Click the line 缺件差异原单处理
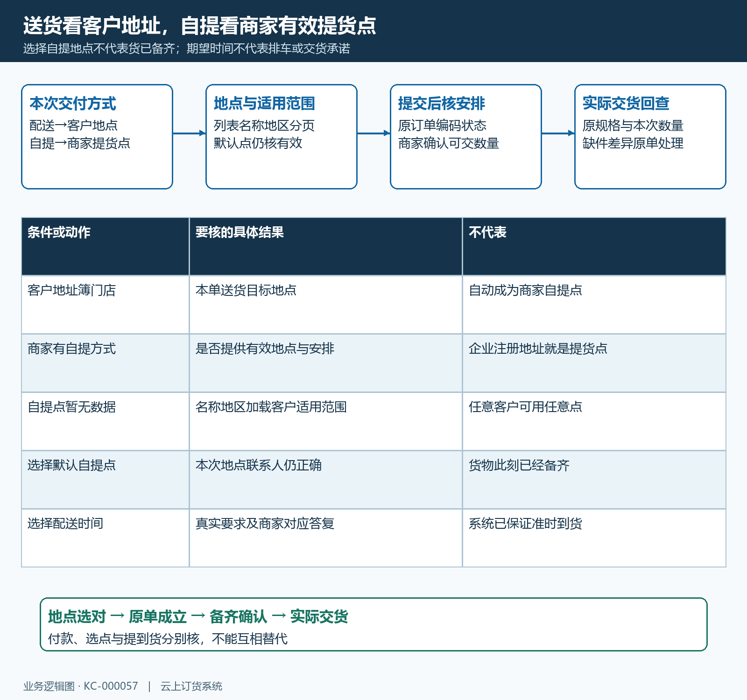 pyautogui.click(x=633, y=143)
